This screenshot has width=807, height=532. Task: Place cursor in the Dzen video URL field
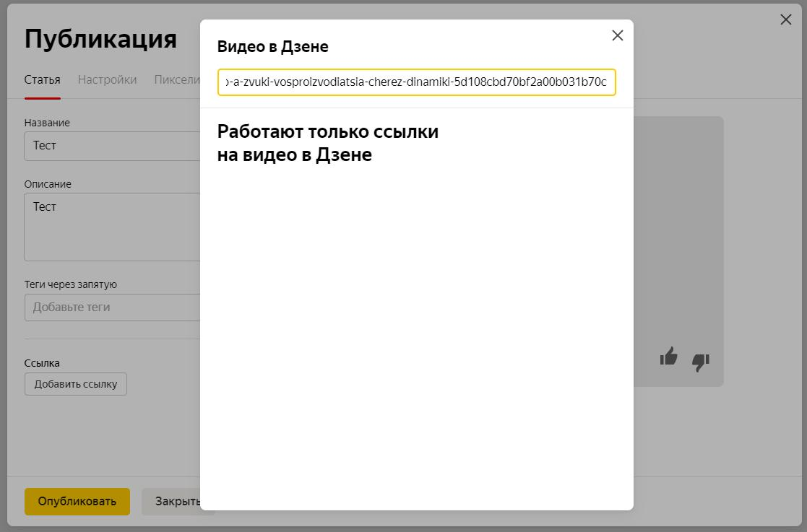pos(416,82)
